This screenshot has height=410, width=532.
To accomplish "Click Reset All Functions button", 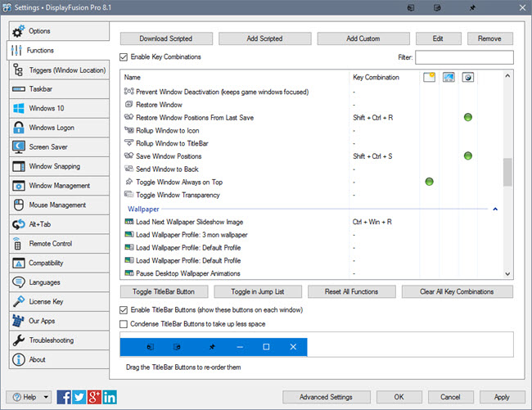I will point(351,291).
